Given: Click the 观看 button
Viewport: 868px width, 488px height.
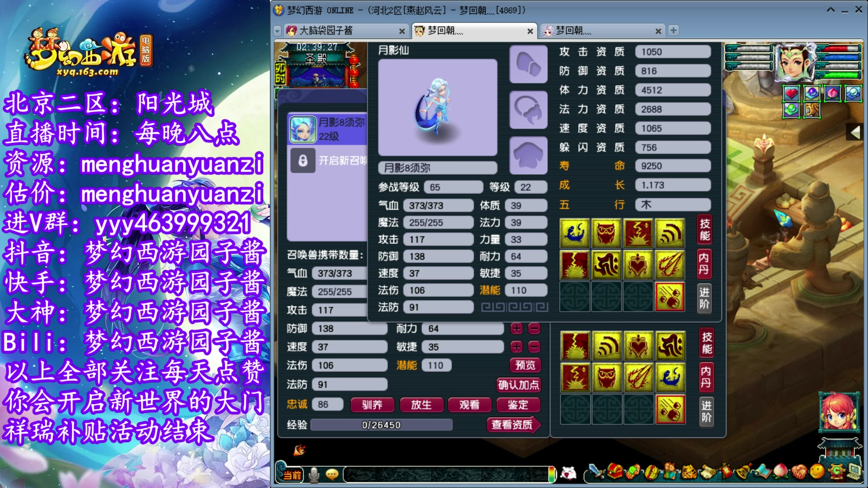Looking at the screenshot, I should pyautogui.click(x=469, y=405).
